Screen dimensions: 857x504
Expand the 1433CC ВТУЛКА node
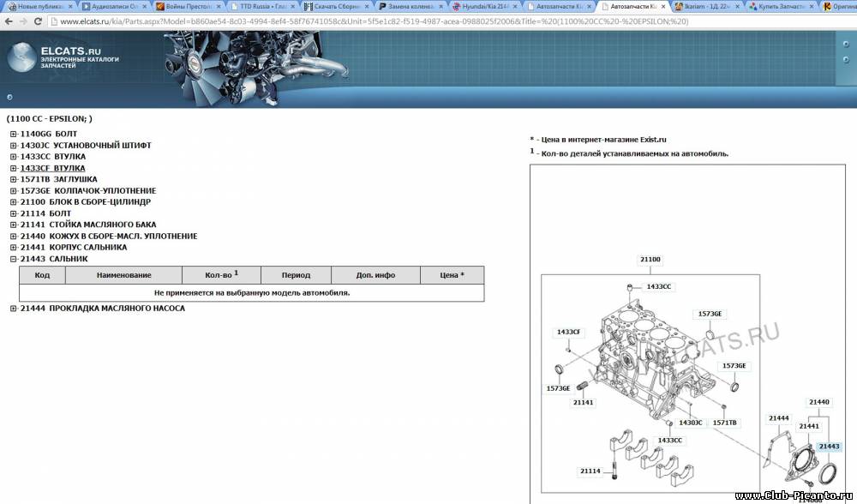(13, 156)
